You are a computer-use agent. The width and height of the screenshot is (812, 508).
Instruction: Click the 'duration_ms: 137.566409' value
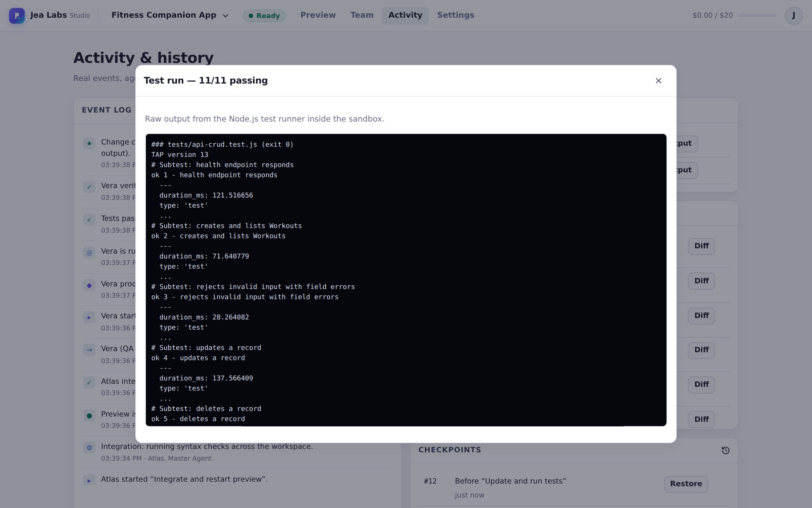coord(206,378)
